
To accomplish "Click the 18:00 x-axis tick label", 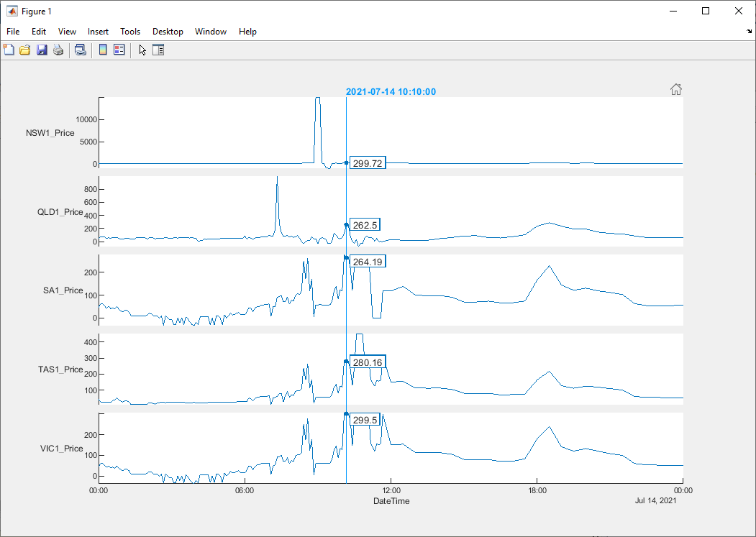I will (537, 490).
